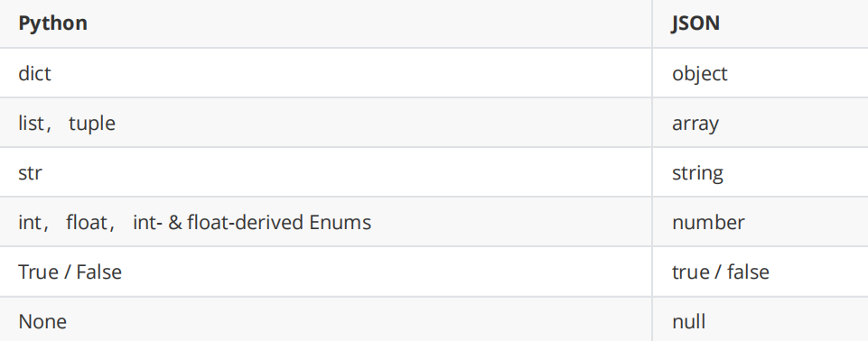This screenshot has height=341, width=868.
Task: Click the word list in the array row
Action: tap(30, 123)
